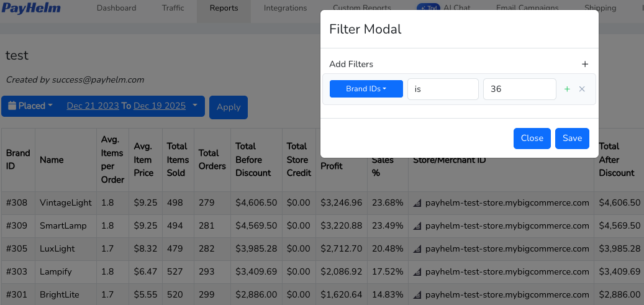Remove the Brand IDs filter with the X icon

(x=581, y=89)
